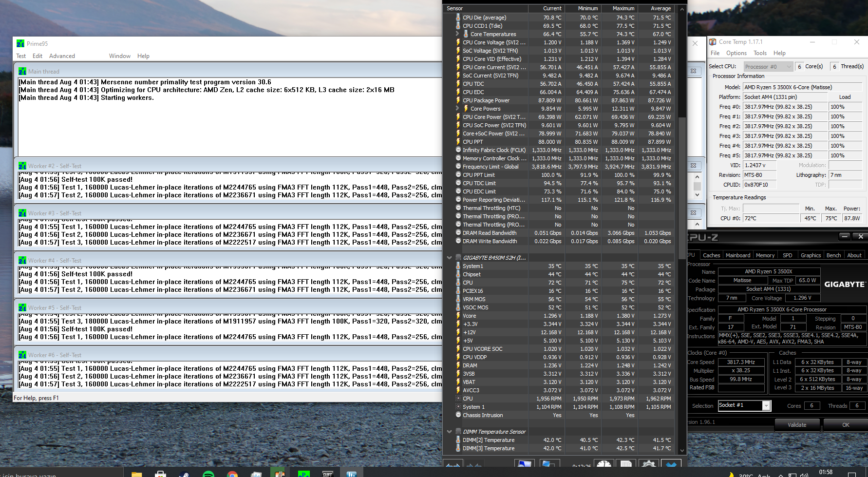The width and height of the screenshot is (868, 477).
Task: Click HWiNFO sensor list scroll-up arrow
Action: [682, 9]
